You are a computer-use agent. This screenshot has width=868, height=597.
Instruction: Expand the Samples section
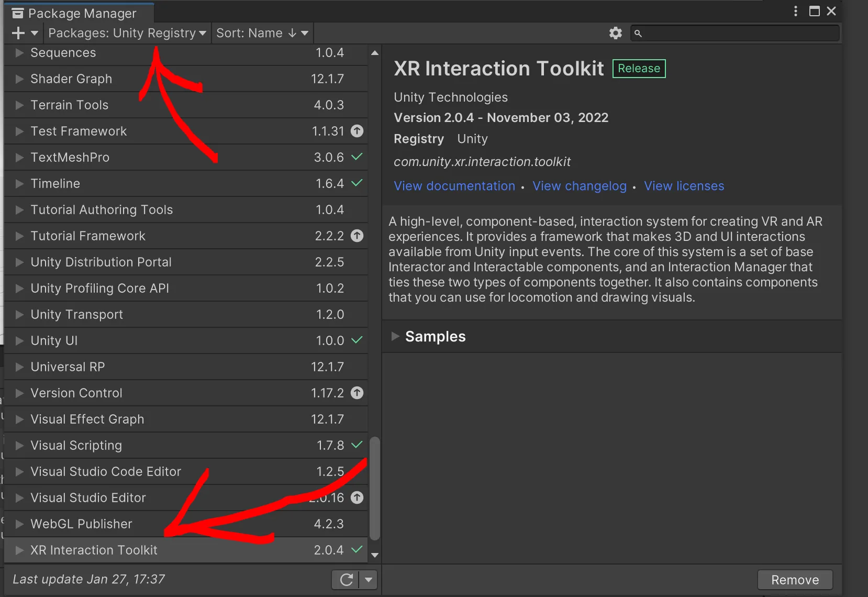point(395,336)
